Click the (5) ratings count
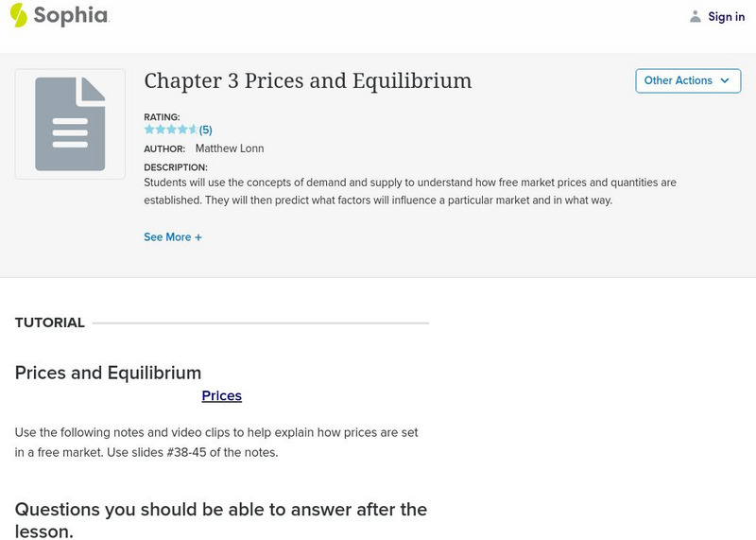Image resolution: width=756 pixels, height=540 pixels. tap(205, 130)
